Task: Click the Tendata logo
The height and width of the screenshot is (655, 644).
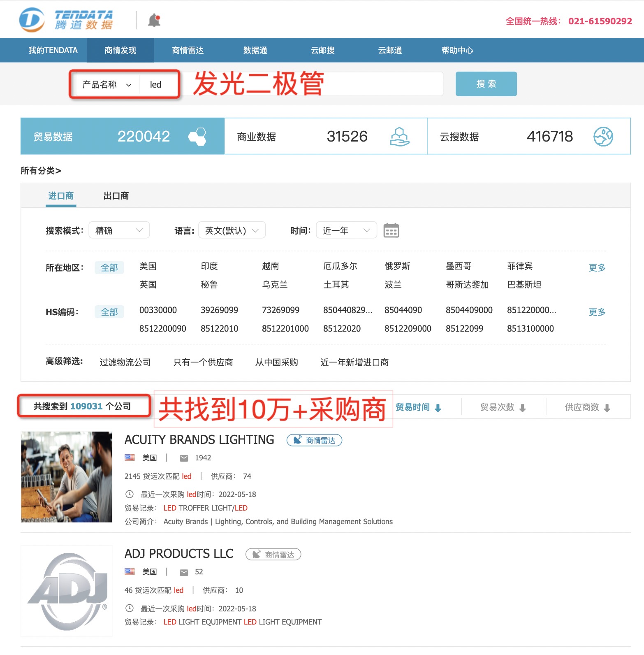Action: tap(66, 20)
